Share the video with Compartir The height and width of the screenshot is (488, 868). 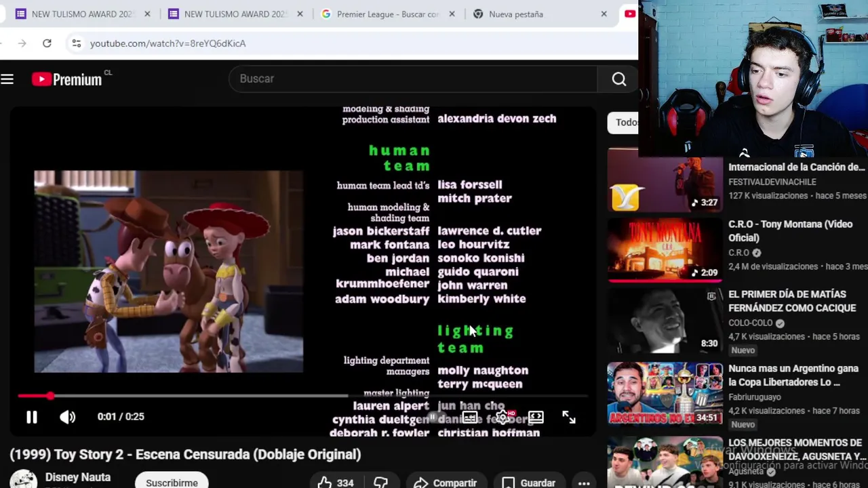pyautogui.click(x=446, y=483)
